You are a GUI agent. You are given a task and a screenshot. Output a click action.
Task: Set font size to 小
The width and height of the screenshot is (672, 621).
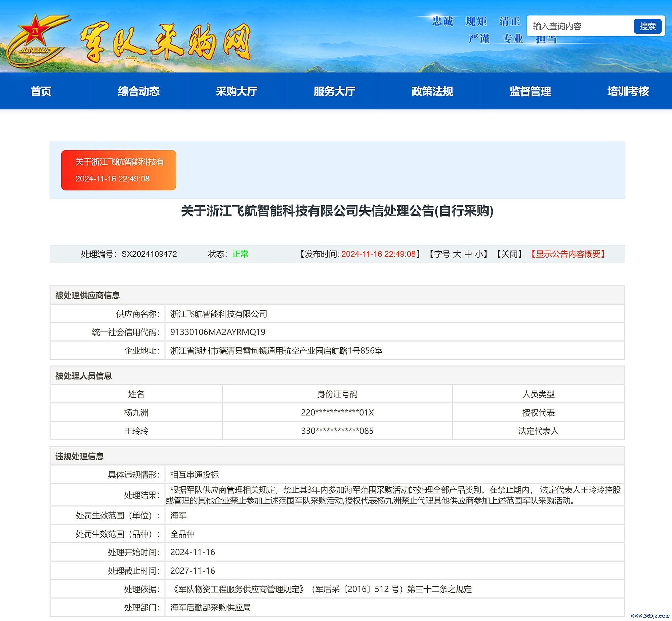coord(479,254)
